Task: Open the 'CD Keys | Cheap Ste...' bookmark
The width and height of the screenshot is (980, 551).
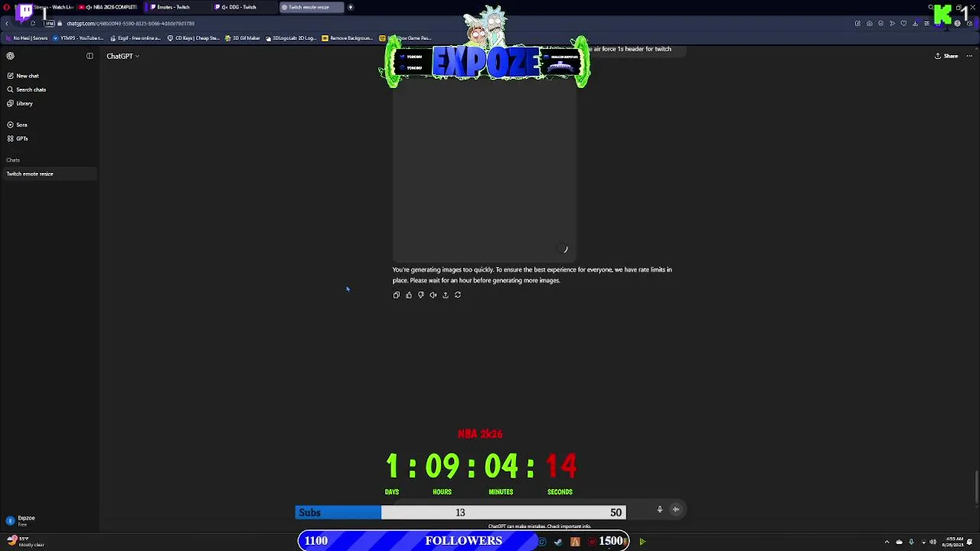Action: click(194, 37)
